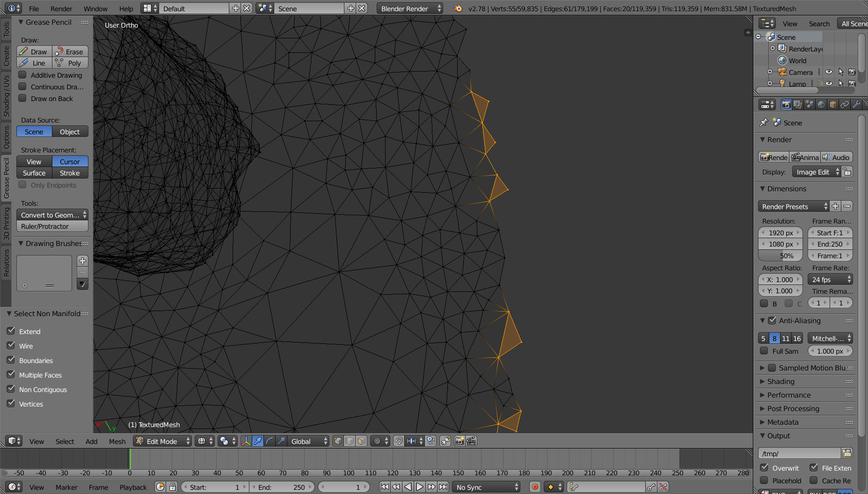
Task: Uncheck the Wire option
Action: pos(11,346)
